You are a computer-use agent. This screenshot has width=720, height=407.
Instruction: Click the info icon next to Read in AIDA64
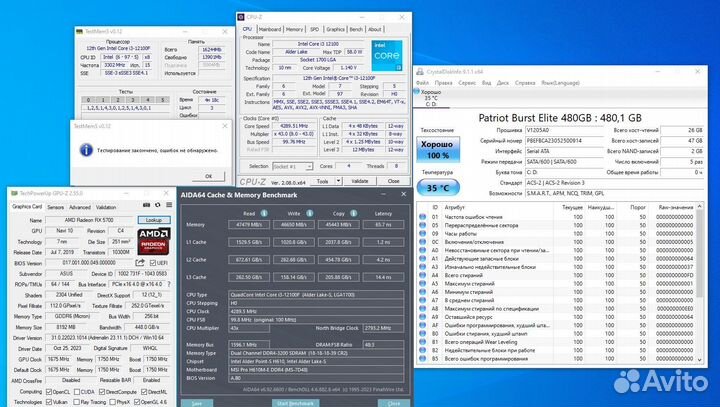(x=264, y=213)
